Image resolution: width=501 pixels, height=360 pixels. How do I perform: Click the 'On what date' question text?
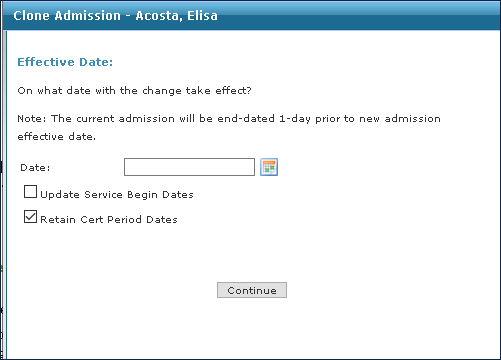point(134,91)
